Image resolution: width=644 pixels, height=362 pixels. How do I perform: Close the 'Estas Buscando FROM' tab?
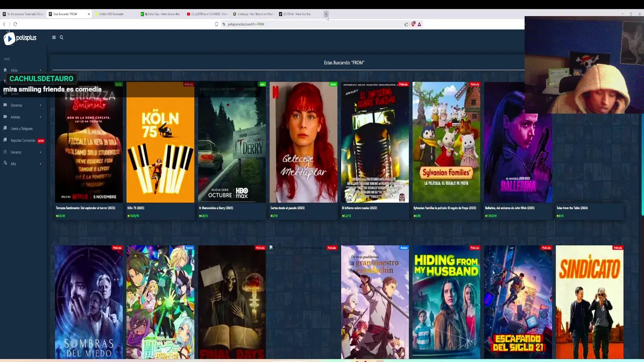click(89, 14)
